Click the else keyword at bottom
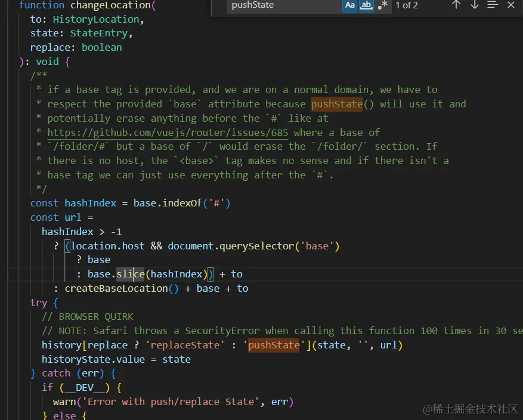The height and width of the screenshot is (420, 523). 64,416
